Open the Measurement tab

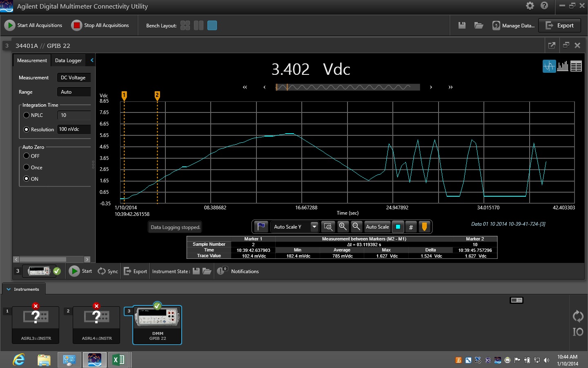pyautogui.click(x=32, y=61)
